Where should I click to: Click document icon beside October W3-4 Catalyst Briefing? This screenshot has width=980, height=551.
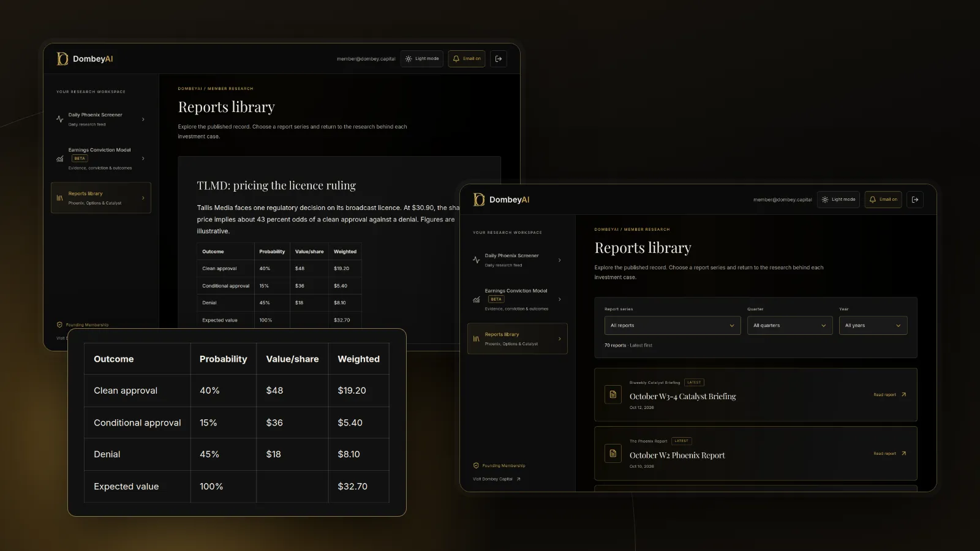tap(613, 394)
